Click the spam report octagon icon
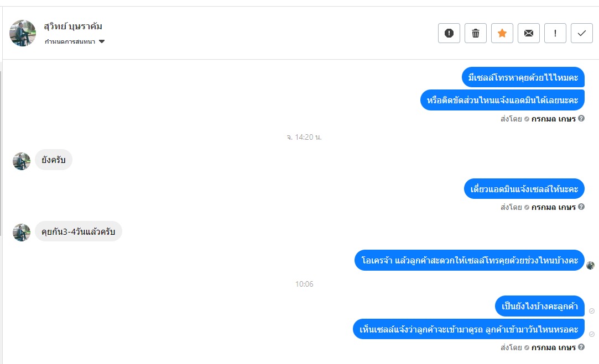 (449, 33)
